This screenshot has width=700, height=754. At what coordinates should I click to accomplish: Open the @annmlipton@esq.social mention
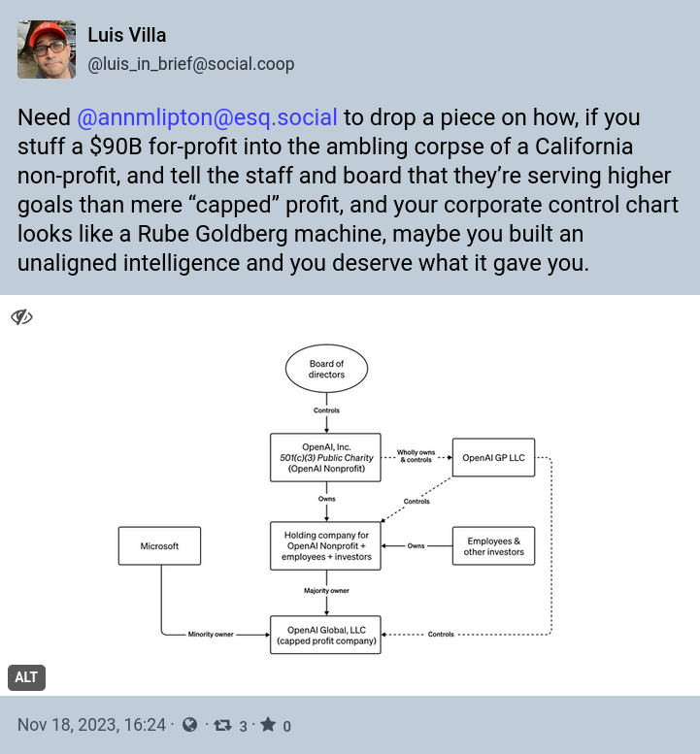pyautogui.click(x=207, y=117)
